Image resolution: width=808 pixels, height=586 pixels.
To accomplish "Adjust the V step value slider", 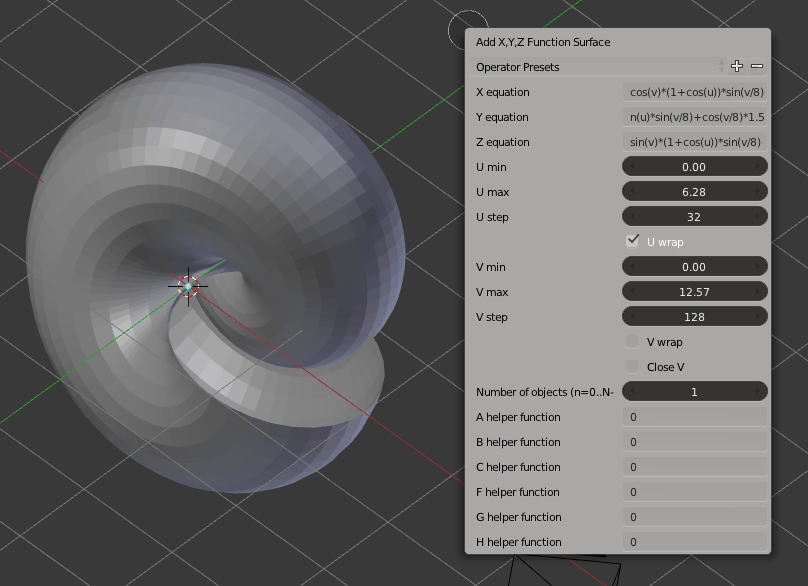I will [695, 316].
